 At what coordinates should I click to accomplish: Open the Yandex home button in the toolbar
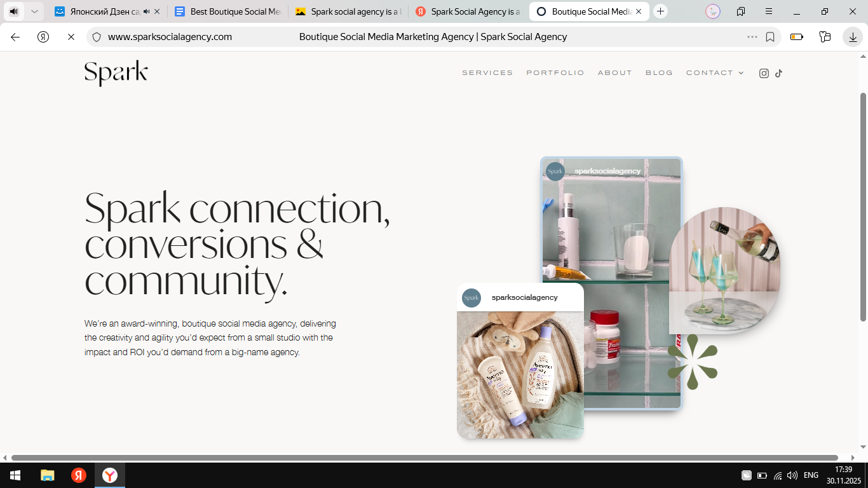[43, 37]
